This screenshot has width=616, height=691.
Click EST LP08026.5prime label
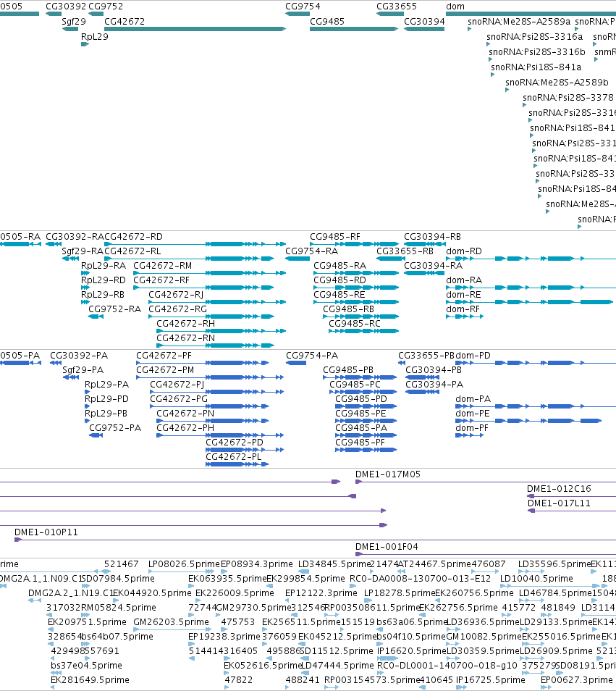click(x=184, y=564)
